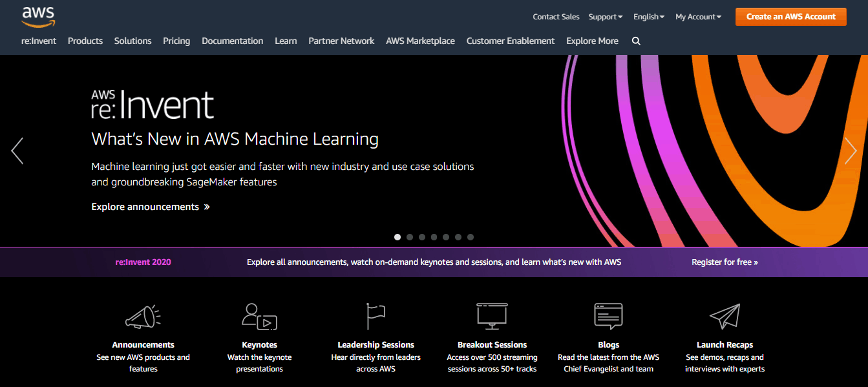
Task: Expand the My Account dropdown
Action: click(x=698, y=17)
